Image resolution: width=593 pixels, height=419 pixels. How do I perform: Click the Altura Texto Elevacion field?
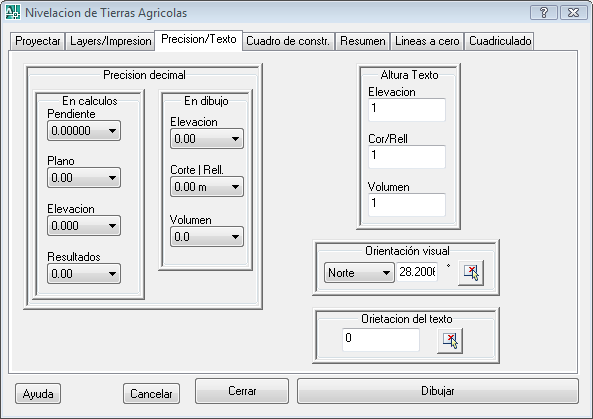point(407,110)
